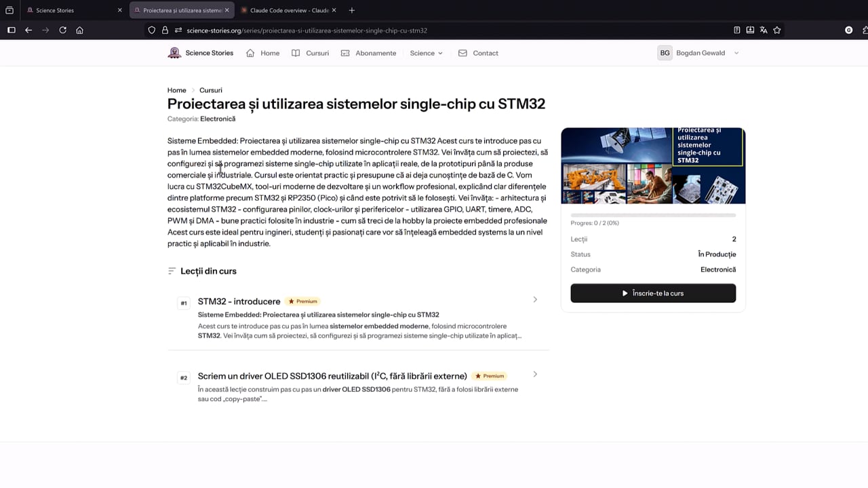Click the Home breadcrumb link
Image resolution: width=868 pixels, height=488 pixels.
click(x=176, y=90)
